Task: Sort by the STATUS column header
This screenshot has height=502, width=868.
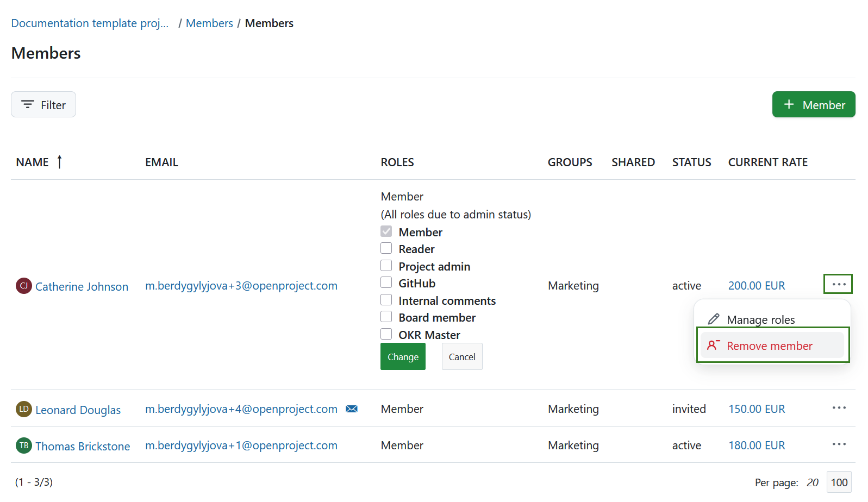Action: pos(691,162)
